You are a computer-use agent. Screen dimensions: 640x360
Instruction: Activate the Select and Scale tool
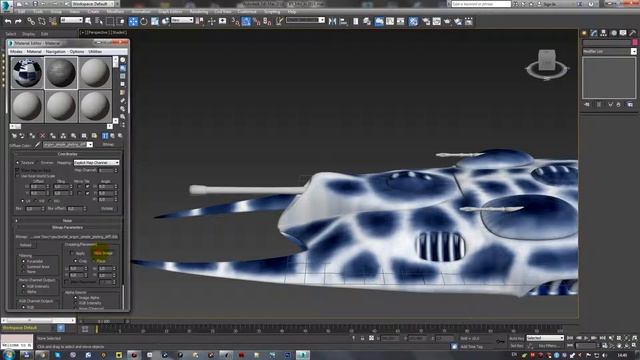coord(155,21)
